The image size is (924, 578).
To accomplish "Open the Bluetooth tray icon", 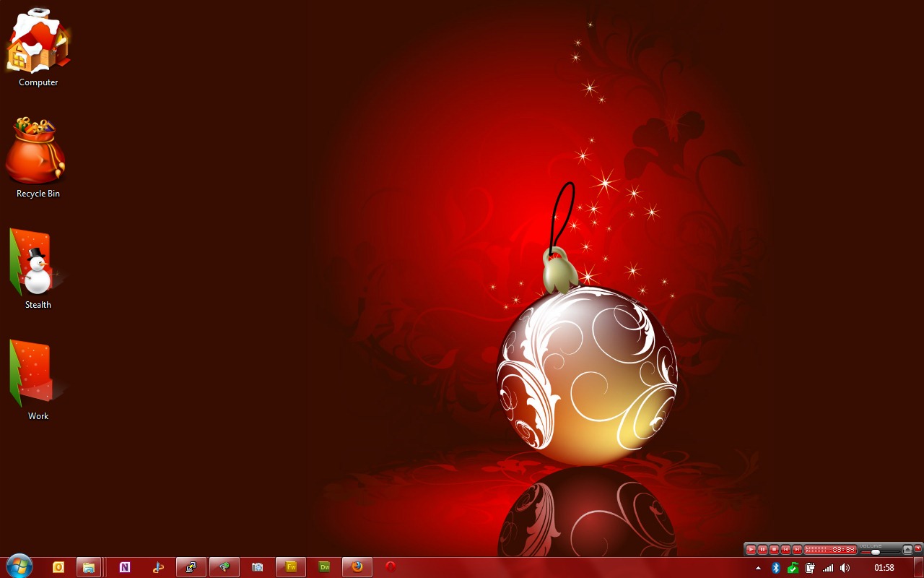I will coord(776,568).
